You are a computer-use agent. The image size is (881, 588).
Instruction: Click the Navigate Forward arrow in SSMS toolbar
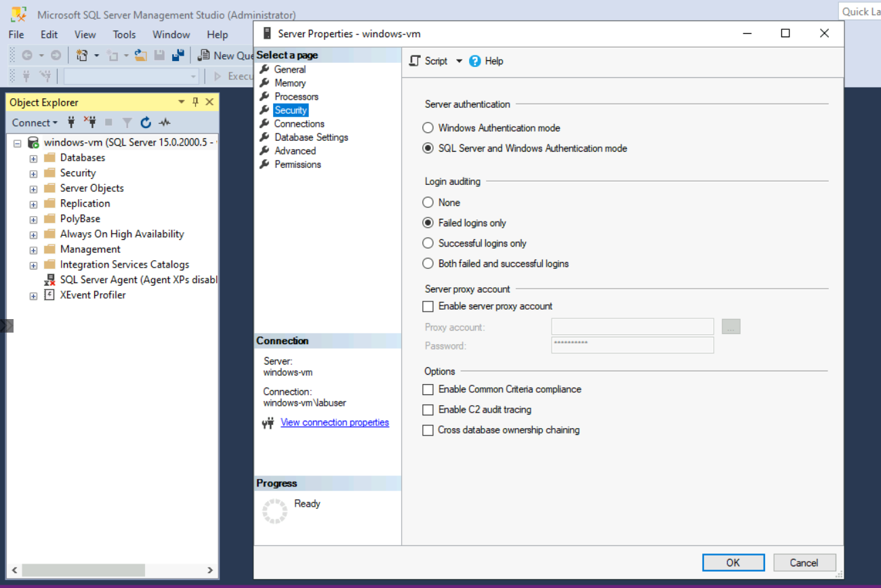point(56,56)
